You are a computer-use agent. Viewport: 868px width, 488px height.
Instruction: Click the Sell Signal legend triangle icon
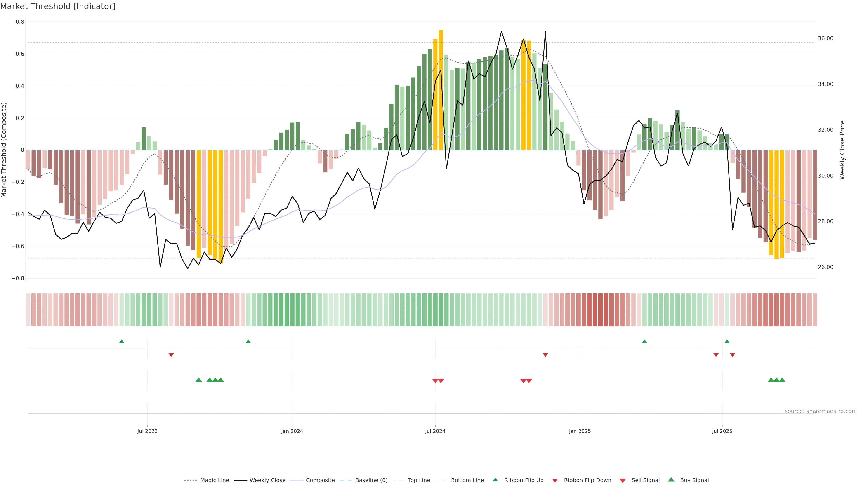[623, 481]
